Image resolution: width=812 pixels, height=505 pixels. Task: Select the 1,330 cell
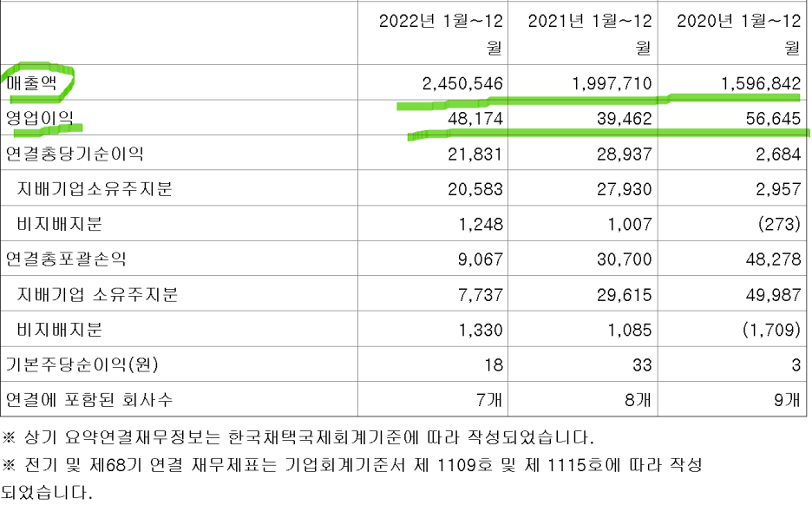[481, 330]
